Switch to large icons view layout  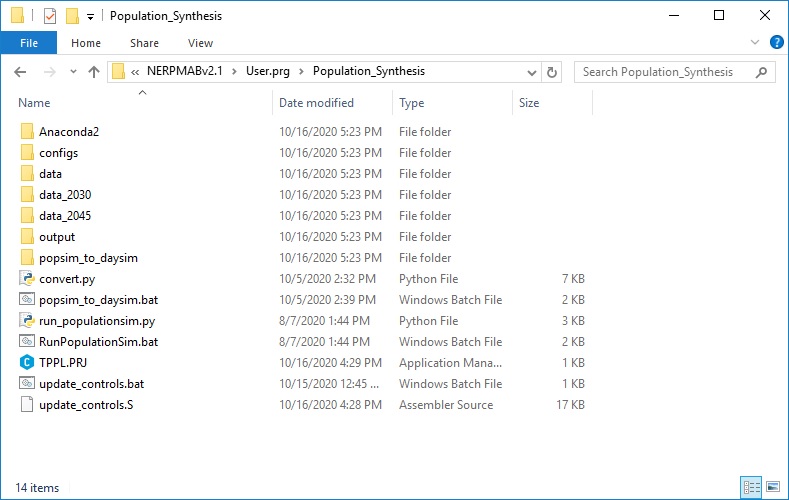pyautogui.click(x=772, y=488)
